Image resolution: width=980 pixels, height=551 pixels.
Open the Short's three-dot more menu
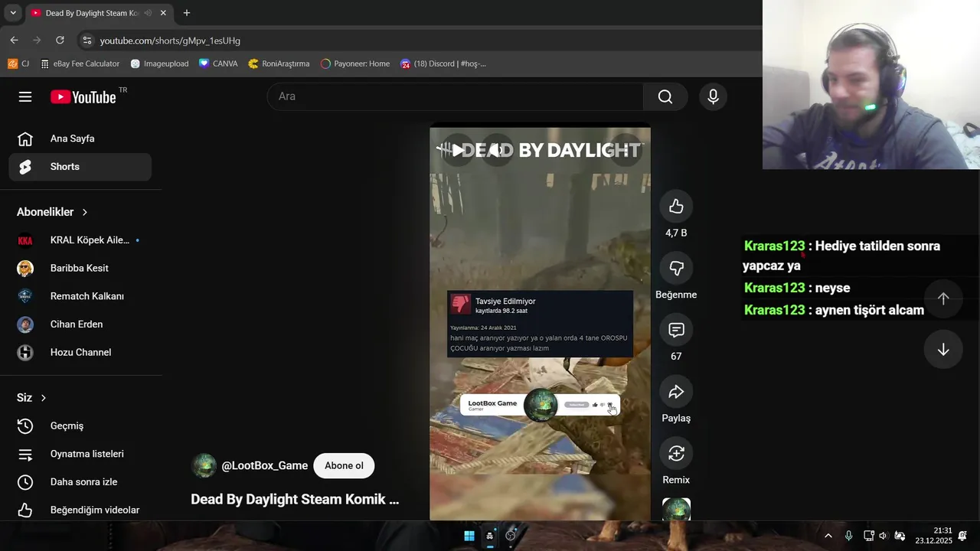(x=626, y=150)
